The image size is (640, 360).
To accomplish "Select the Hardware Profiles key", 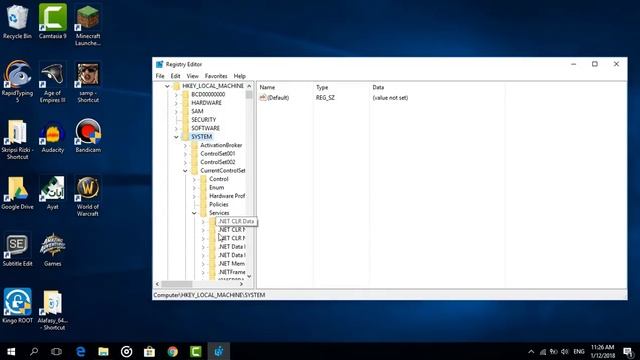I will pos(227,196).
